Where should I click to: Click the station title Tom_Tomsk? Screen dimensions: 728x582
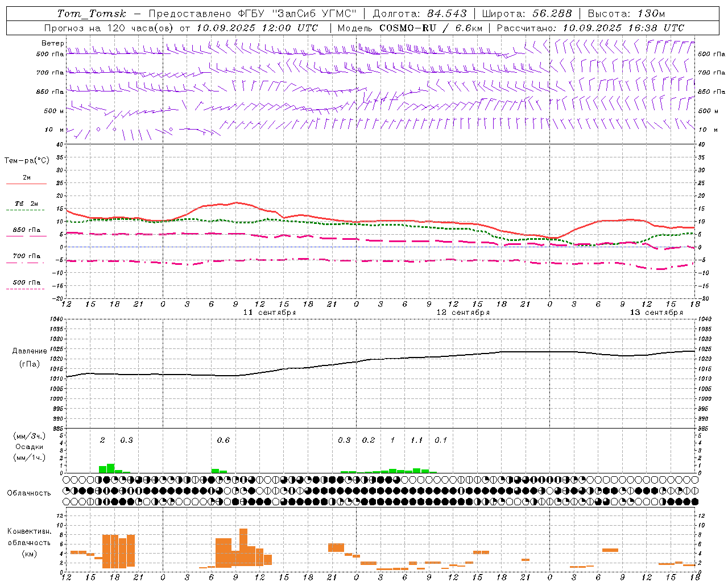[92, 14]
